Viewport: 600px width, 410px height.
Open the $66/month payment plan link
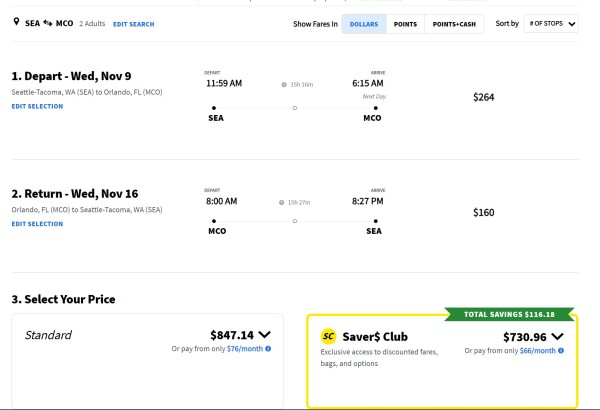537,351
